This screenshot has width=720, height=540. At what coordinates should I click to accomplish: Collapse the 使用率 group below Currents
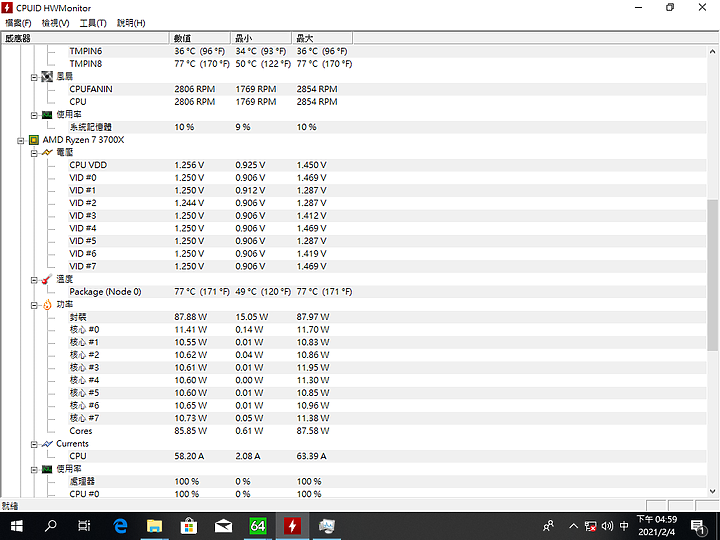34,469
